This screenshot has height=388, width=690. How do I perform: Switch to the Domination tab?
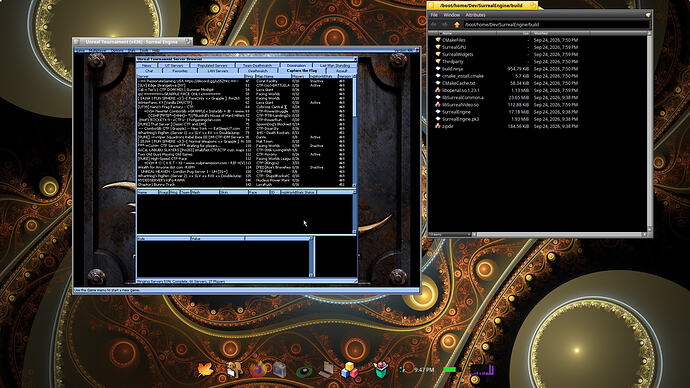pos(296,66)
